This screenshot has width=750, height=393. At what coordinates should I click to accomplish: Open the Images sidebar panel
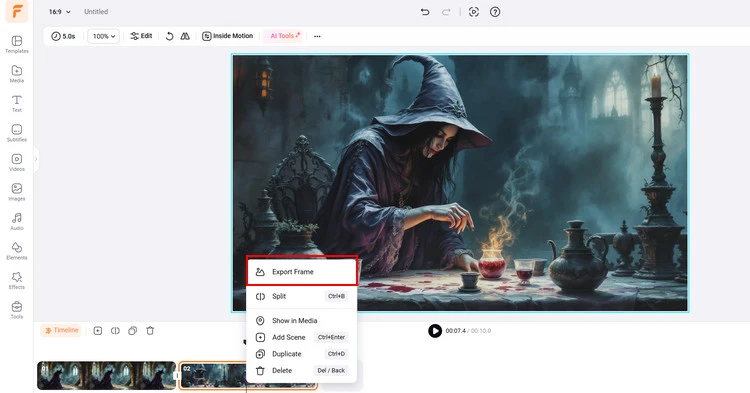coord(17,192)
